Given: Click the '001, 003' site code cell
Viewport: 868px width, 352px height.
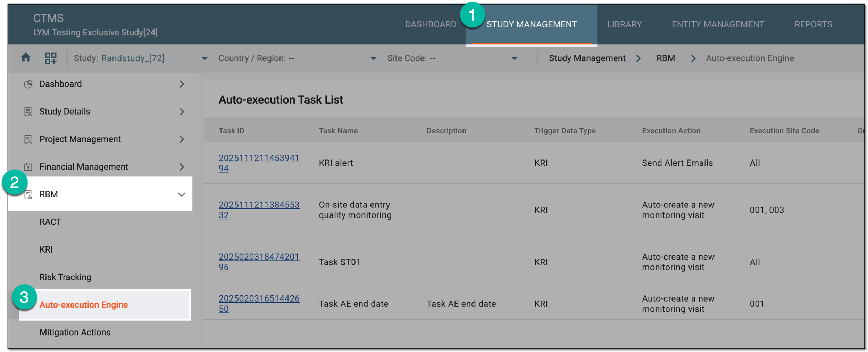Looking at the screenshot, I should point(767,210).
